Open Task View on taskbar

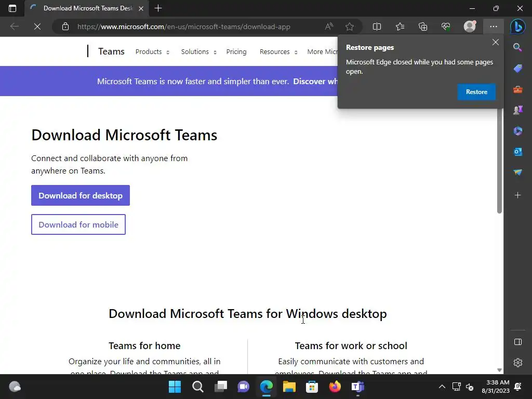coord(220,387)
